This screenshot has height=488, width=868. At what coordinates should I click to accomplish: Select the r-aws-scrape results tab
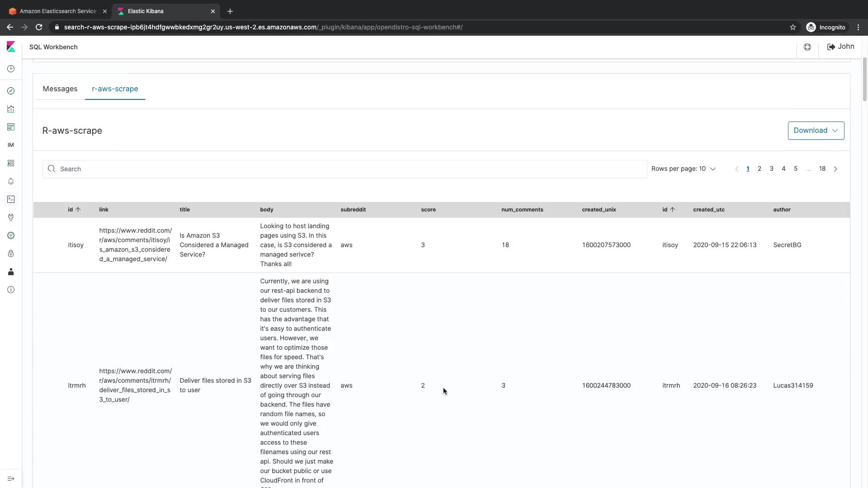(x=115, y=89)
